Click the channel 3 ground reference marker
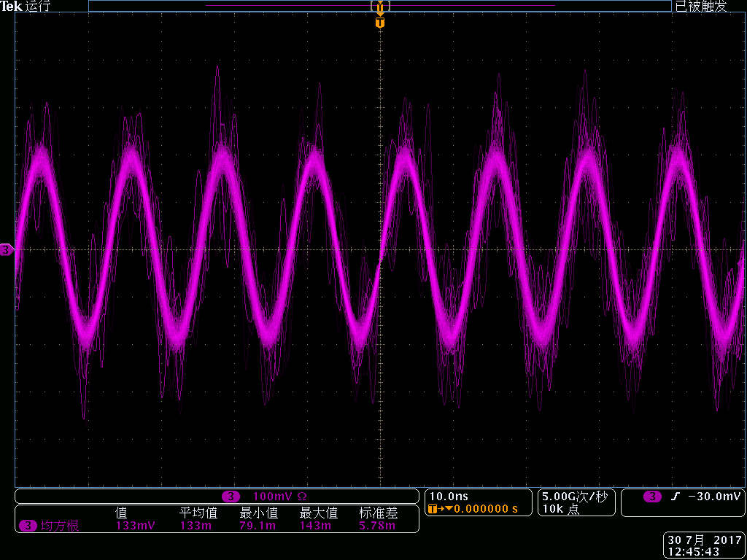Screen dimensions: 747x560 pyautogui.click(x=7, y=249)
